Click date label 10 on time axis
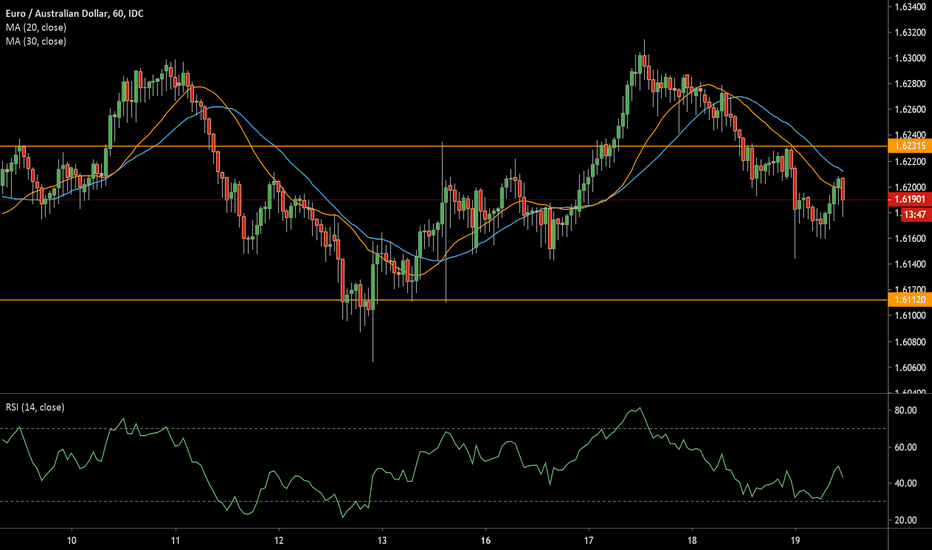Screen dimensions: 932x550 pyautogui.click(x=72, y=539)
